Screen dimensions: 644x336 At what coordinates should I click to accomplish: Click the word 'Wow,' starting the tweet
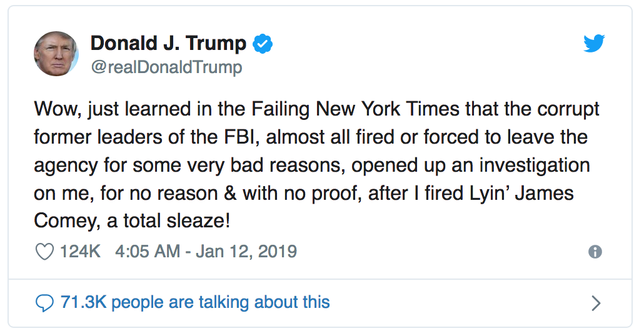58,109
